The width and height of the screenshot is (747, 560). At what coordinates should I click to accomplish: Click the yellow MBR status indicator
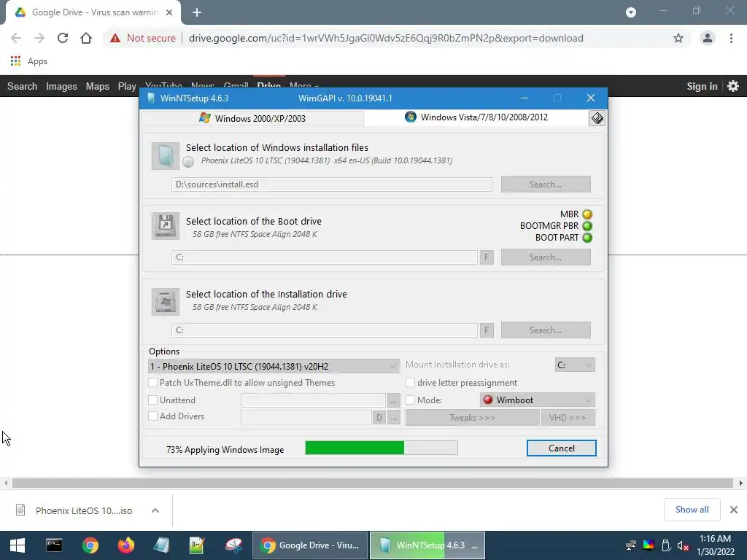(587, 214)
